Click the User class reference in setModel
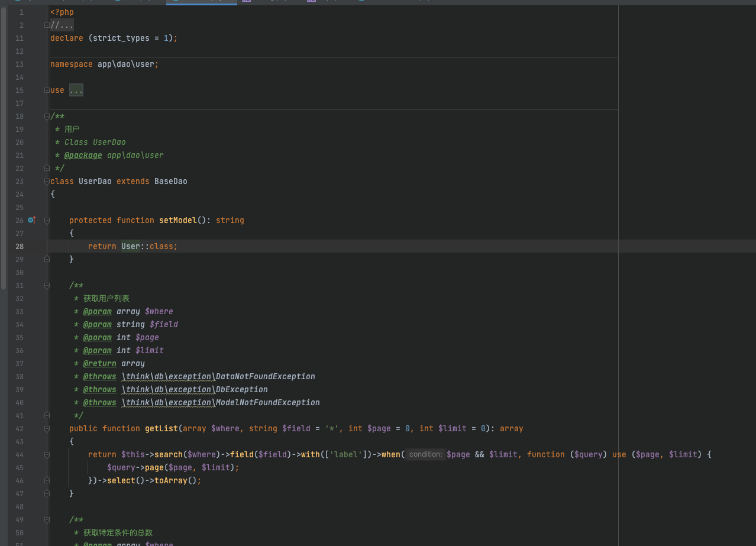This screenshot has width=756, height=546. 130,246
